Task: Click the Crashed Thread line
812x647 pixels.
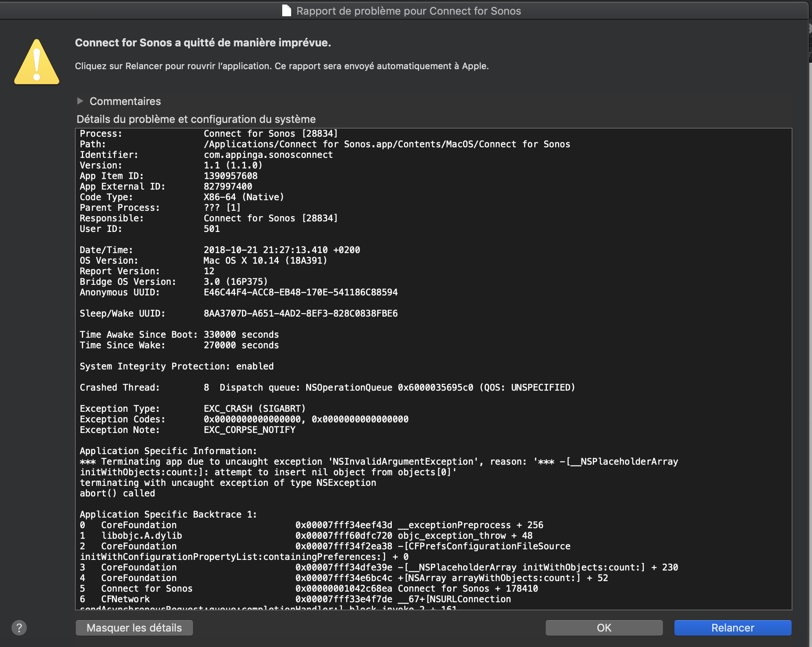Action: click(x=327, y=387)
